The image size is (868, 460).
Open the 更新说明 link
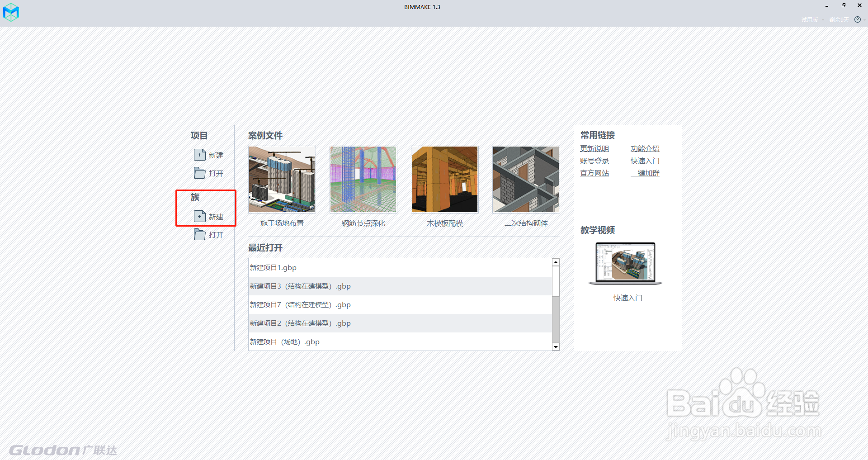[594, 148]
